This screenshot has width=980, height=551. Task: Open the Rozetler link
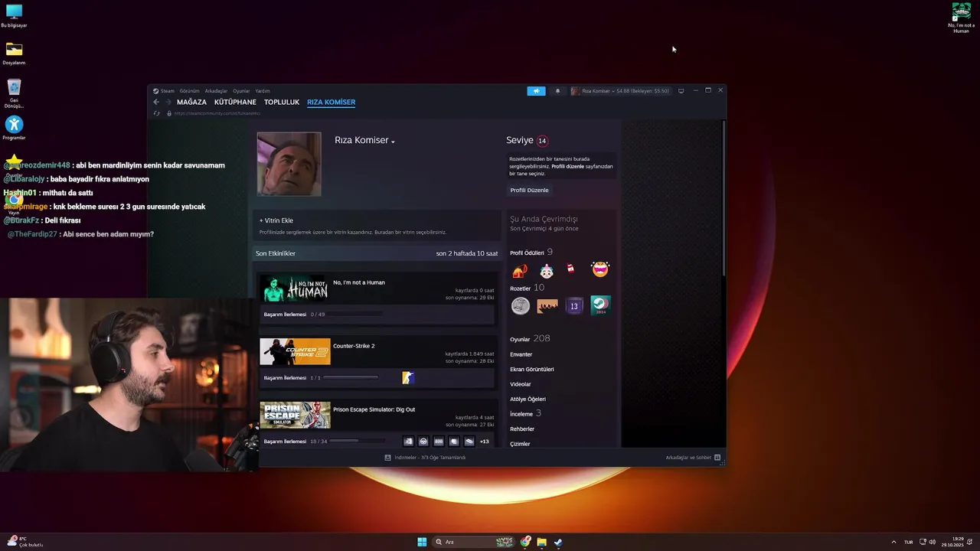(x=520, y=289)
